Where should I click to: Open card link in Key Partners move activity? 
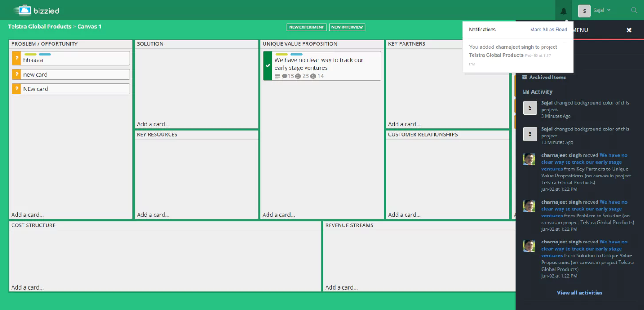point(584,162)
